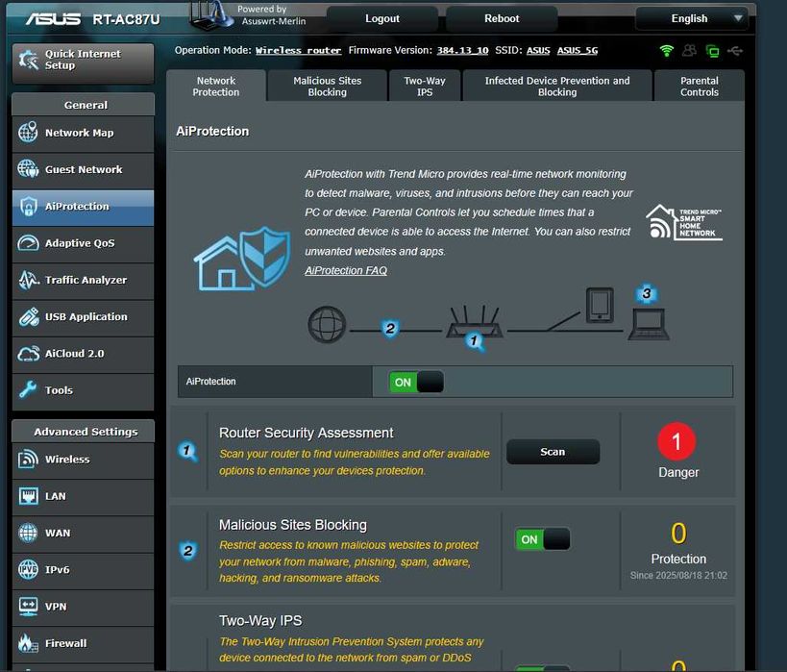Open the AiProtection FAQ link
787x672 pixels.
pos(346,271)
